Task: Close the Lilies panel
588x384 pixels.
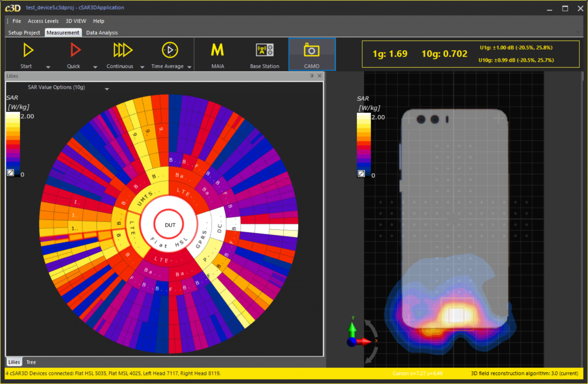Action: pos(320,76)
